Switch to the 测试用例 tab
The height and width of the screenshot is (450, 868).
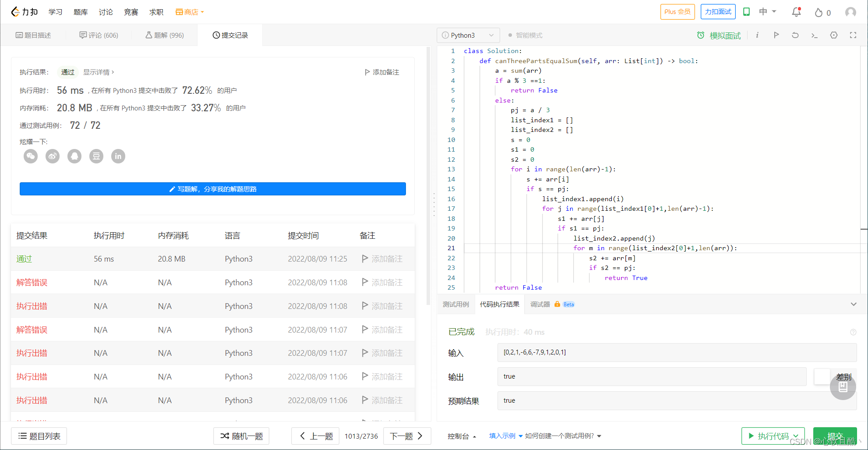[455, 305]
